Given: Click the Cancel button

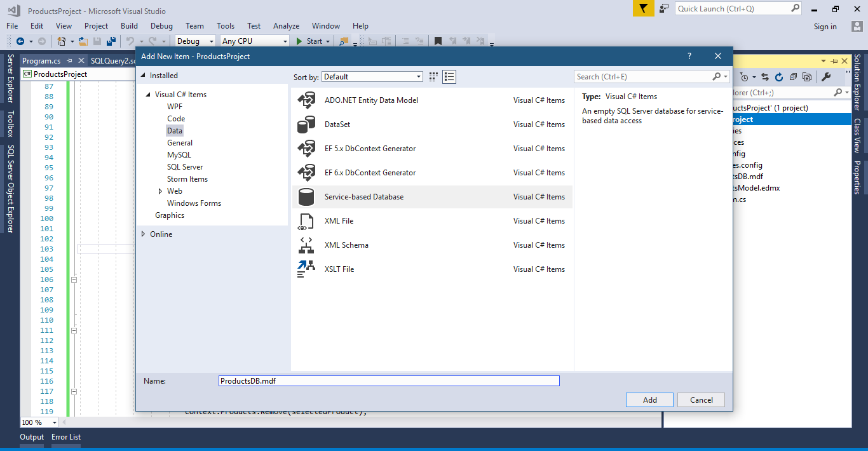Looking at the screenshot, I should pos(701,400).
